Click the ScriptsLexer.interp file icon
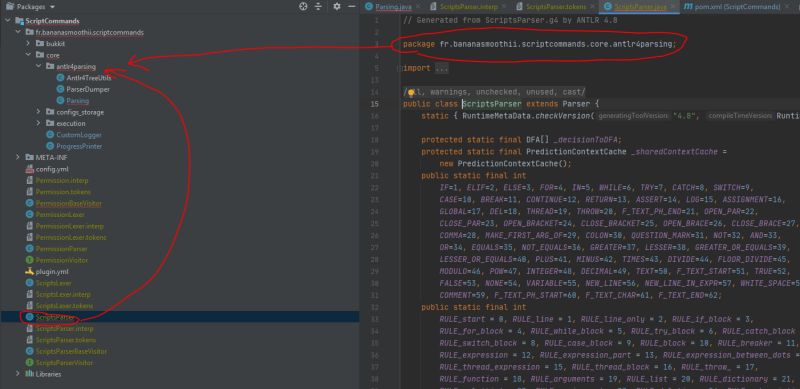The height and width of the screenshot is (389, 800). [x=30, y=295]
